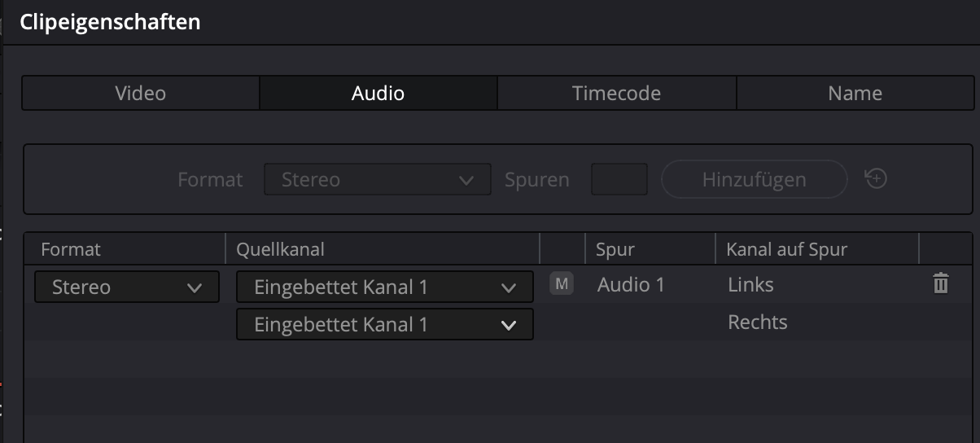Open the first Eingebettet Kanal 1 dropdown
This screenshot has height=443, width=980.
coord(385,287)
